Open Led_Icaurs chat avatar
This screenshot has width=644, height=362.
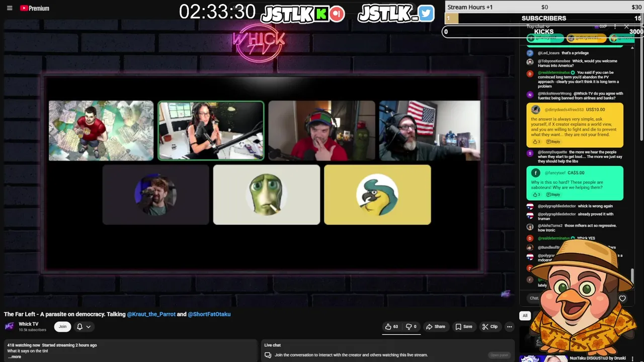[x=530, y=53]
